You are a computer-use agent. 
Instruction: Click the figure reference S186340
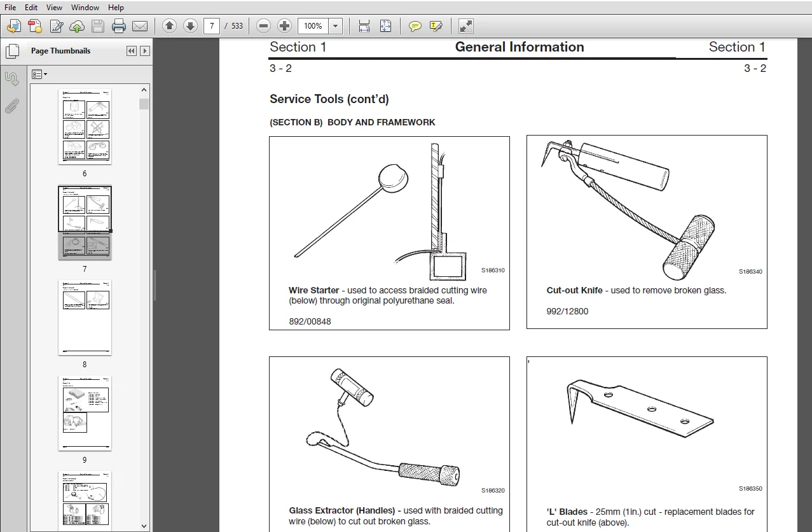pos(750,272)
